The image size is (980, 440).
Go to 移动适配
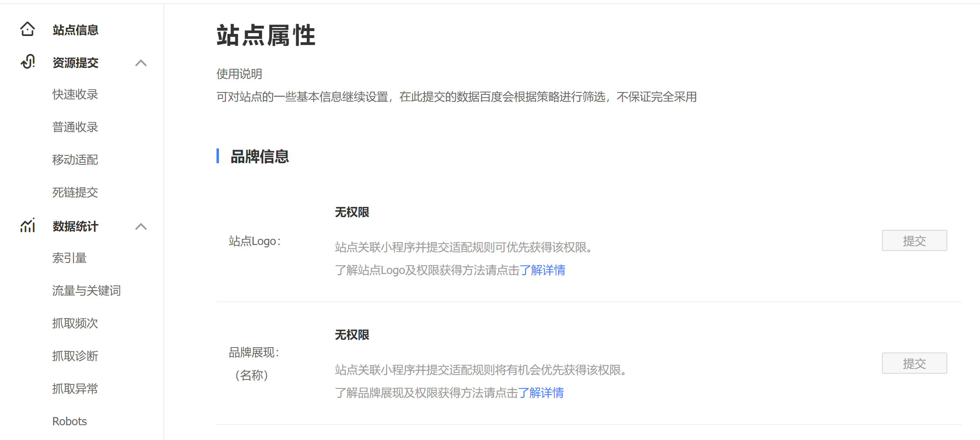(x=75, y=160)
